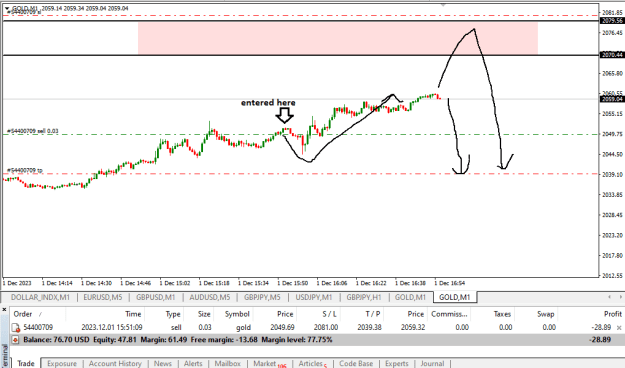The image size is (625, 368).
Task: Switch to the inactive GOLD,M1 chart tab
Action: (x=410, y=297)
